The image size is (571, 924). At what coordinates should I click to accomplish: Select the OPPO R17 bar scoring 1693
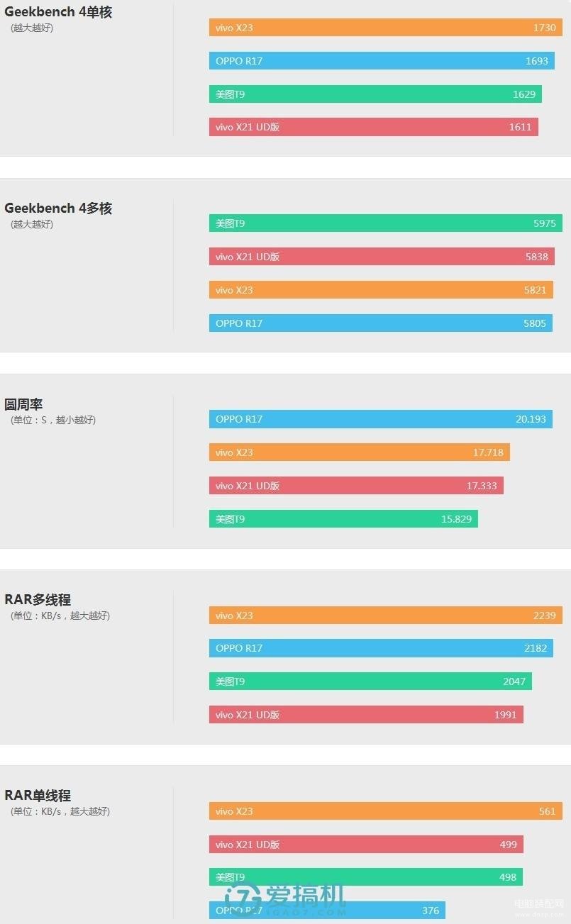[x=382, y=61]
